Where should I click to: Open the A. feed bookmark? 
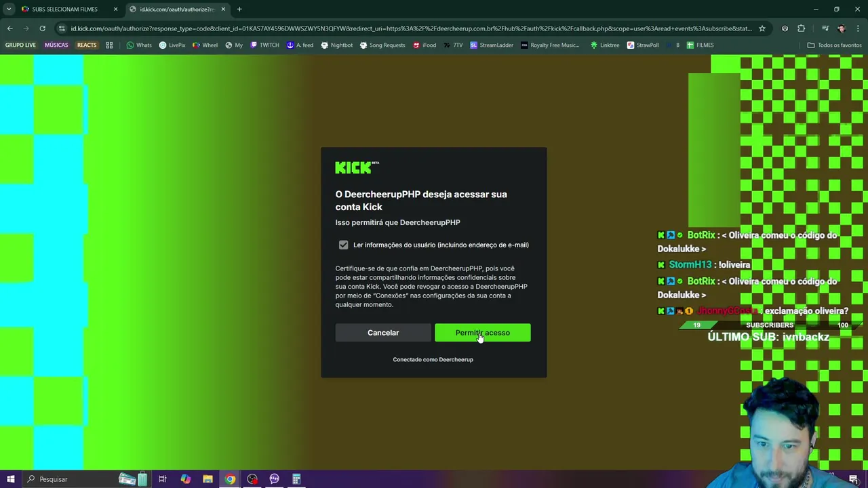pyautogui.click(x=300, y=45)
